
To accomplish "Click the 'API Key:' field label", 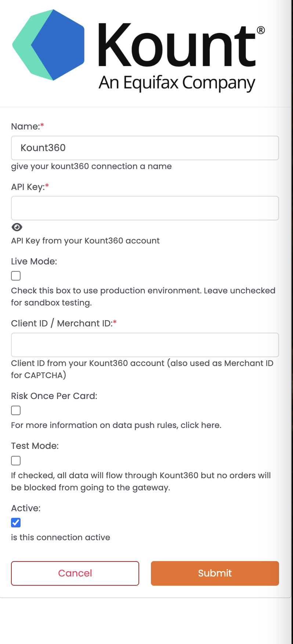I will coord(28,187).
